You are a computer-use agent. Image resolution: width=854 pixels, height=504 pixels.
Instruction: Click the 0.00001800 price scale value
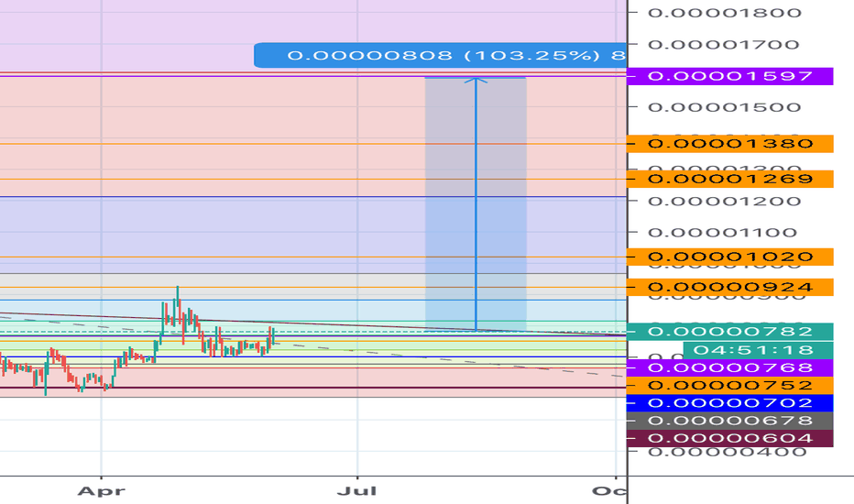click(725, 13)
